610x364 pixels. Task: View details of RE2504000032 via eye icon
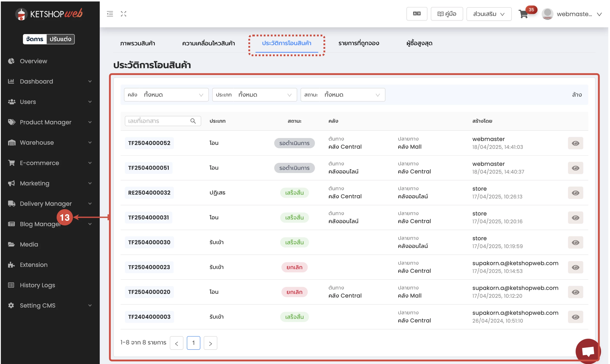(x=575, y=193)
